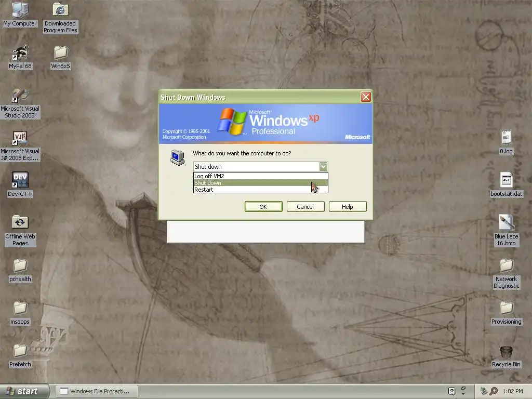Select the Blue Lace 16.bmp image icon
This screenshot has height=399, width=532.
506,230
